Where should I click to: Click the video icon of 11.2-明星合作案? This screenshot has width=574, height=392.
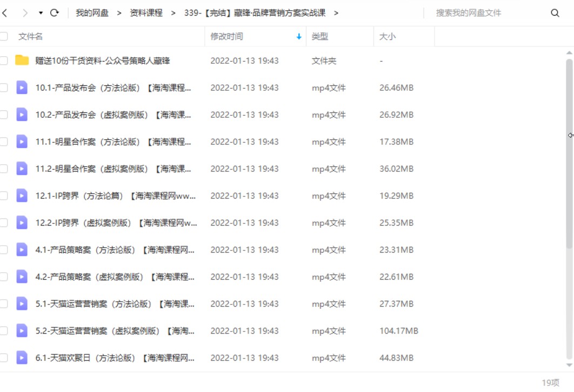pyautogui.click(x=22, y=169)
